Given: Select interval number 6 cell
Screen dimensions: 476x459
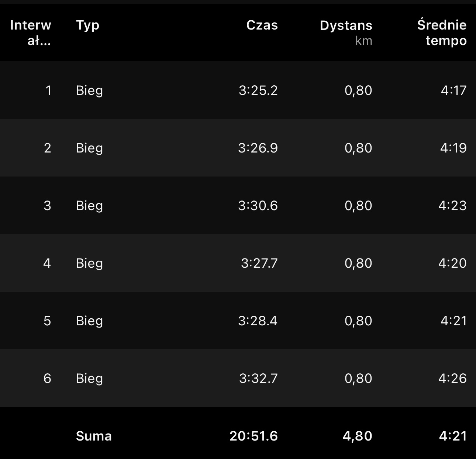Looking at the screenshot, I should [x=47, y=378].
